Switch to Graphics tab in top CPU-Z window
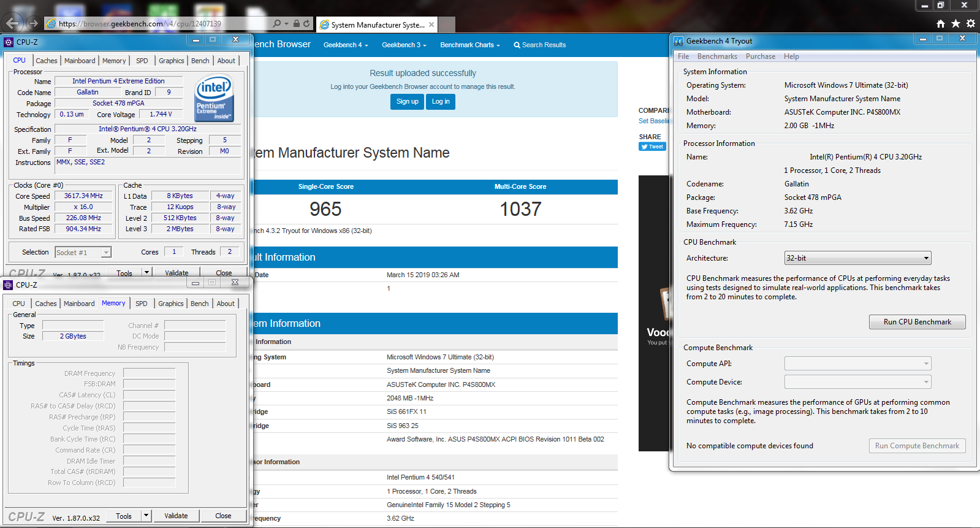The image size is (980, 528). [171, 61]
